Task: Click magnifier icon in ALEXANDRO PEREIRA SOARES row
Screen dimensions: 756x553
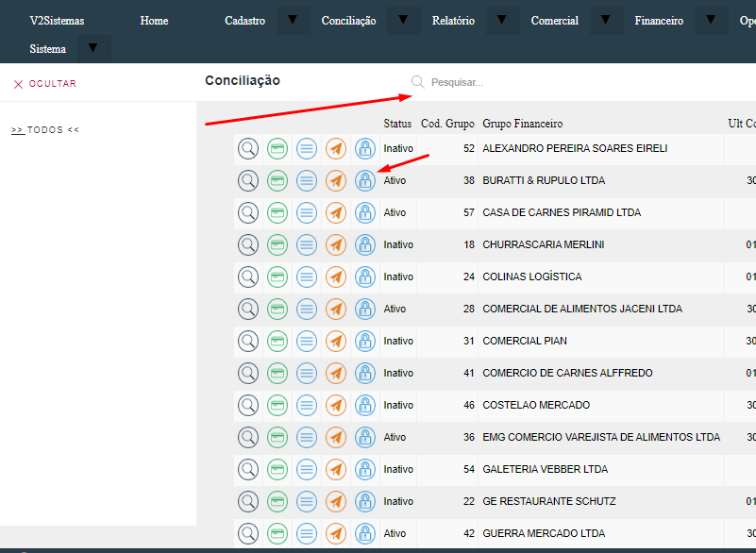Action: 247,148
